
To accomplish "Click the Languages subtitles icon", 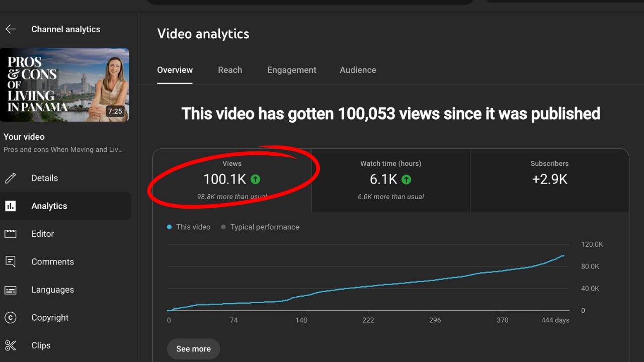I will [x=11, y=290].
